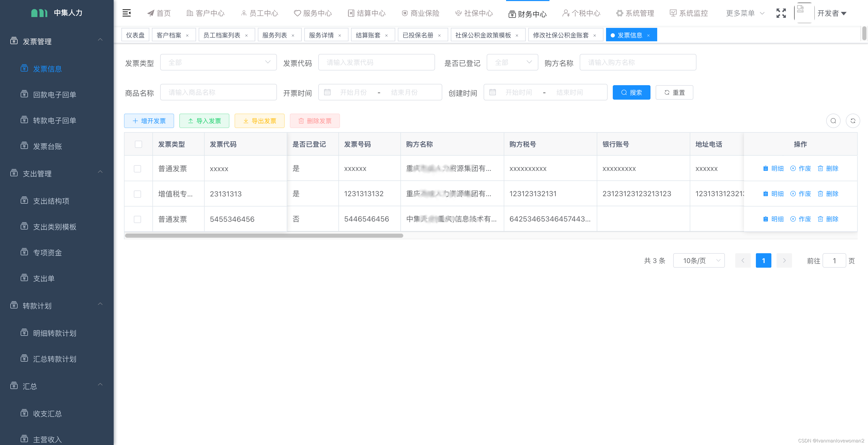Open the 是否已登记 dropdown
Screen dimensions: 868x445
[x=512, y=62]
